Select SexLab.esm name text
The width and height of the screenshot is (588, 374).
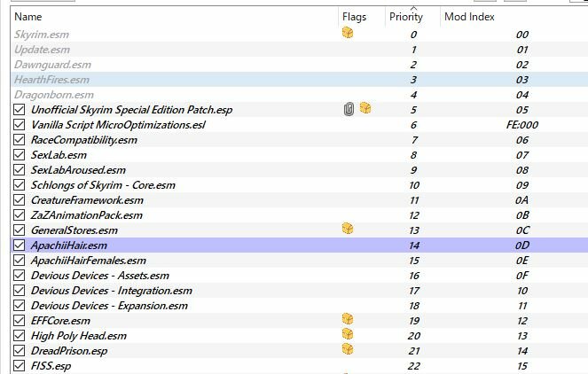pyautogui.click(x=59, y=155)
